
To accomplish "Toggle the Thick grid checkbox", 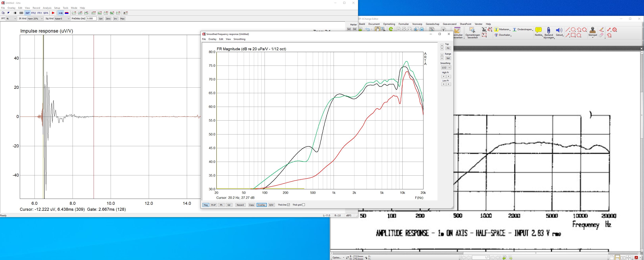I will (303, 205).
